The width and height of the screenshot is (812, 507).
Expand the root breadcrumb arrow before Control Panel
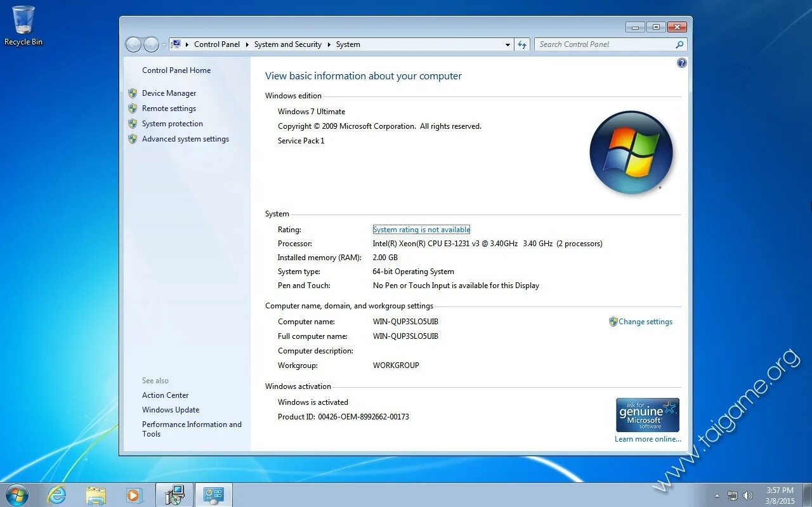187,44
